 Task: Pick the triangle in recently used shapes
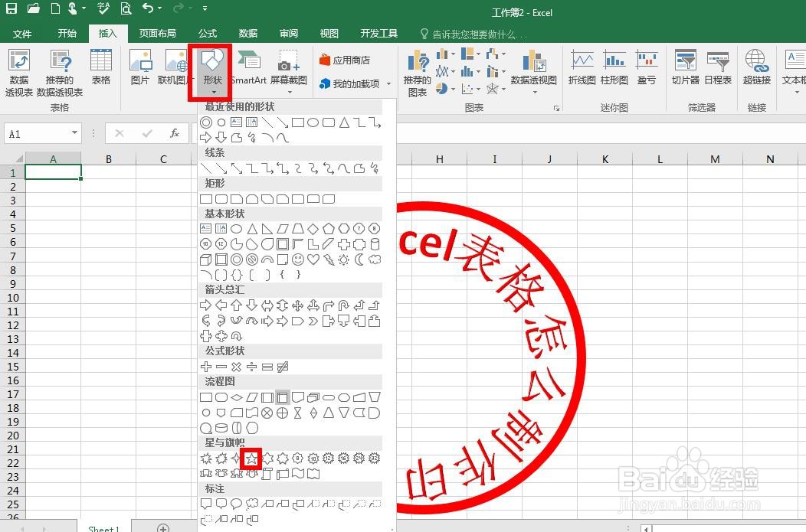(x=344, y=122)
